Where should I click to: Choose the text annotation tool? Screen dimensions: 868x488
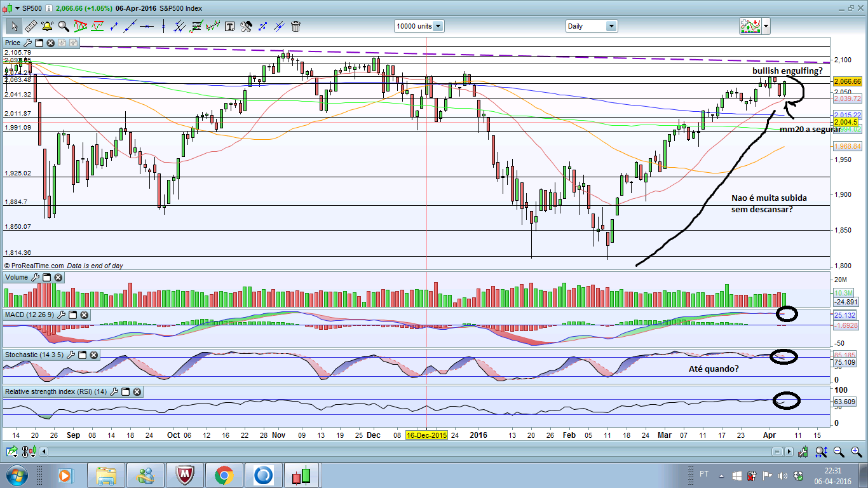click(x=229, y=26)
